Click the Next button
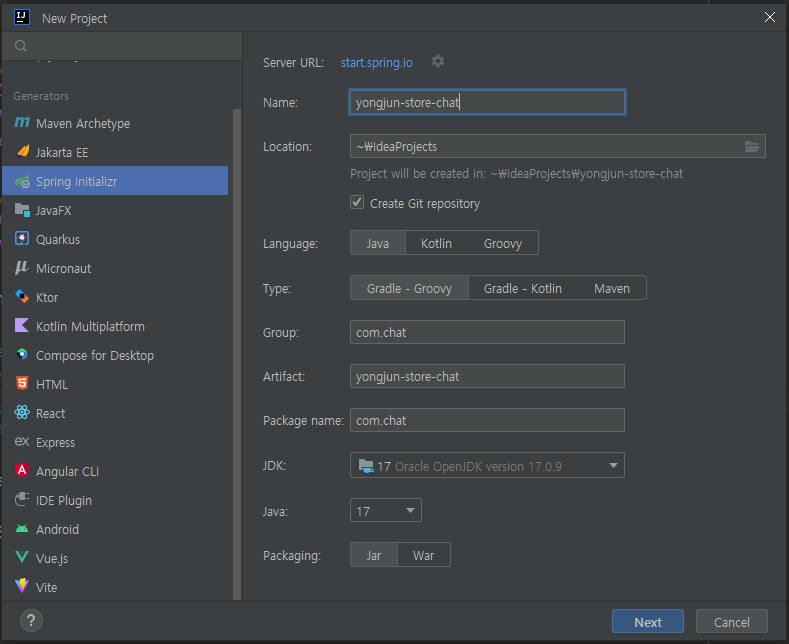Image resolution: width=789 pixels, height=644 pixels. pos(648,622)
